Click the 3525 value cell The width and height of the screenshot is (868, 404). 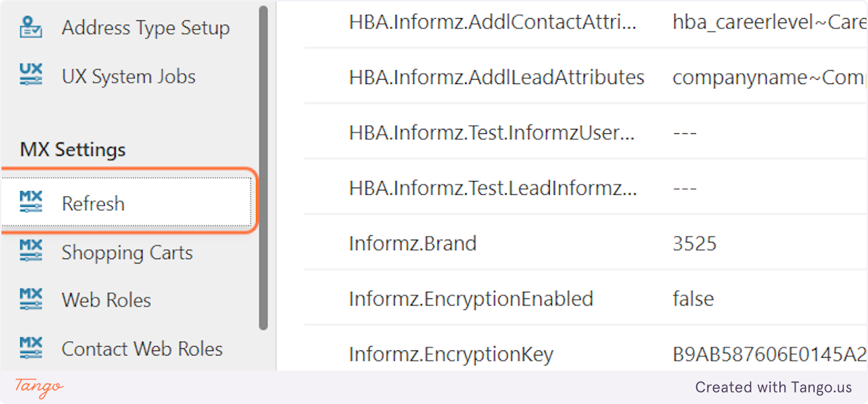tap(694, 243)
